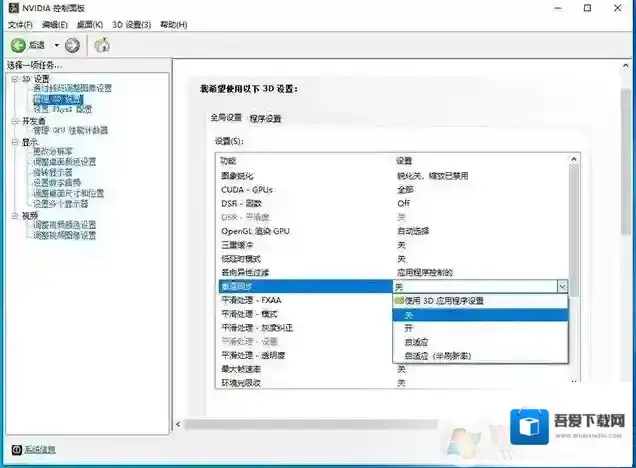Select the 平滑处理 - 模式 setting row
636x468 pixels.
[x=305, y=314]
